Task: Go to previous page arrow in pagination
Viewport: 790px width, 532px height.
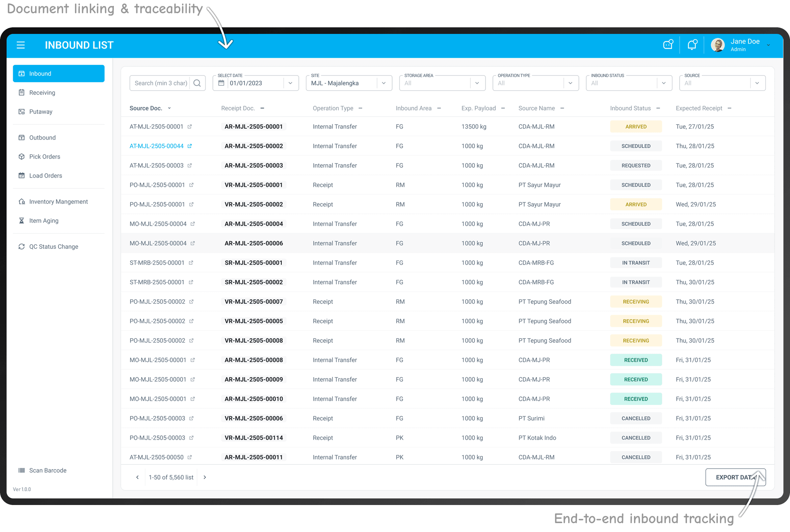Action: (137, 477)
